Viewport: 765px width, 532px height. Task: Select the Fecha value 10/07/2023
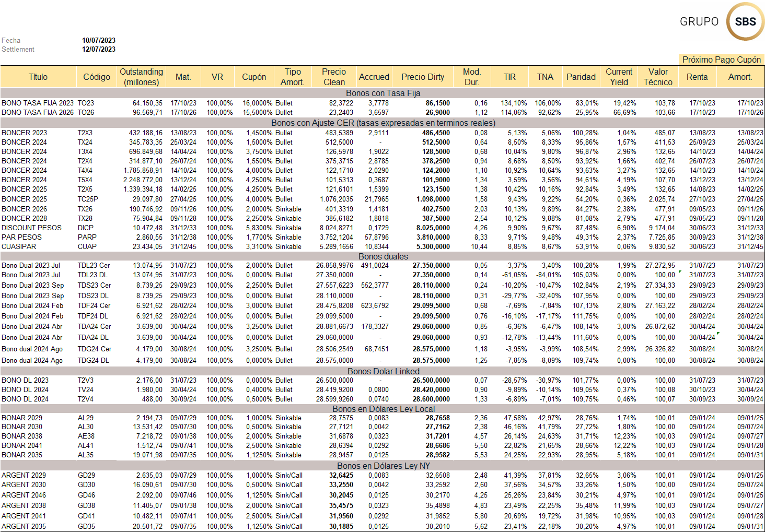pyautogui.click(x=99, y=40)
